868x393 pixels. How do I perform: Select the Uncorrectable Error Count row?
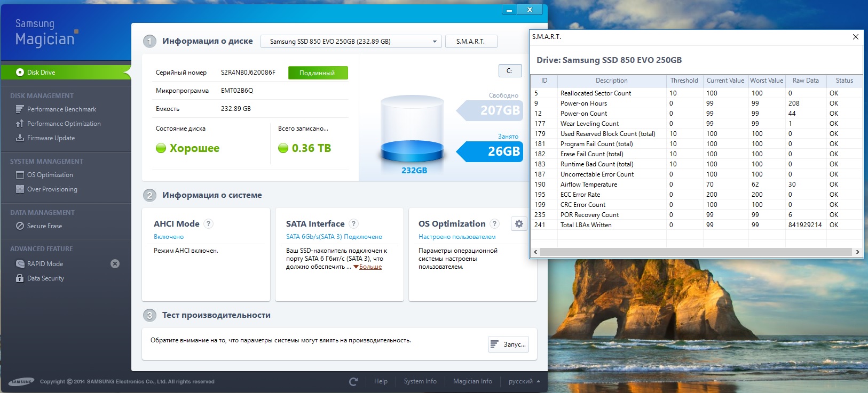coord(697,174)
